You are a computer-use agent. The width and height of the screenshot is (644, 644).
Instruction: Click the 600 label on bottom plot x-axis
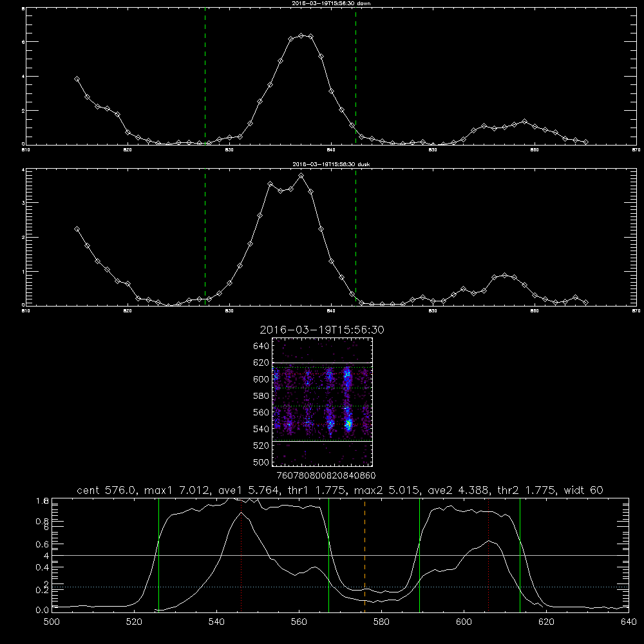pos(464,622)
